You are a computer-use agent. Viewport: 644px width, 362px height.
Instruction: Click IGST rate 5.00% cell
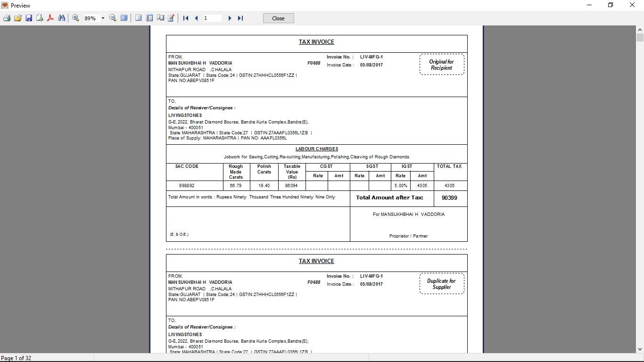[x=401, y=186]
